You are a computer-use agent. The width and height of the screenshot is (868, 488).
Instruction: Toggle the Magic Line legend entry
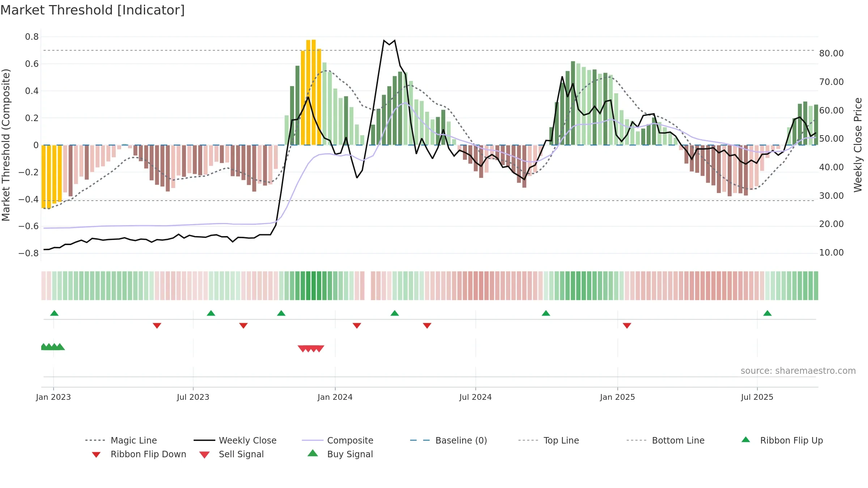[121, 440]
